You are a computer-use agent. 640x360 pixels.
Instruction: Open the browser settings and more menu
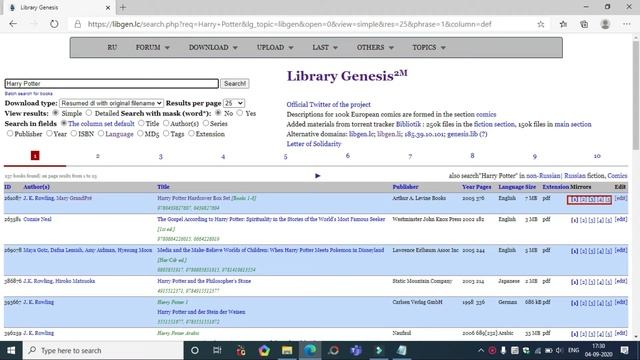pos(627,24)
